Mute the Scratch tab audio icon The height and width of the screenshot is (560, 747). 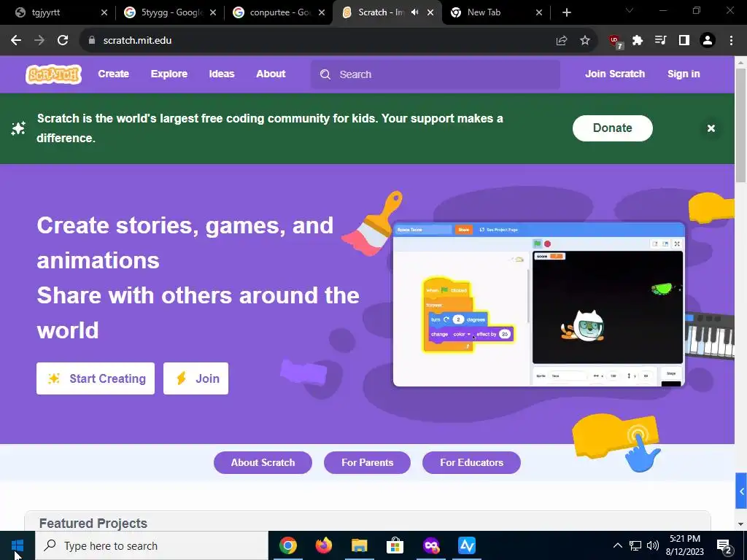click(415, 12)
